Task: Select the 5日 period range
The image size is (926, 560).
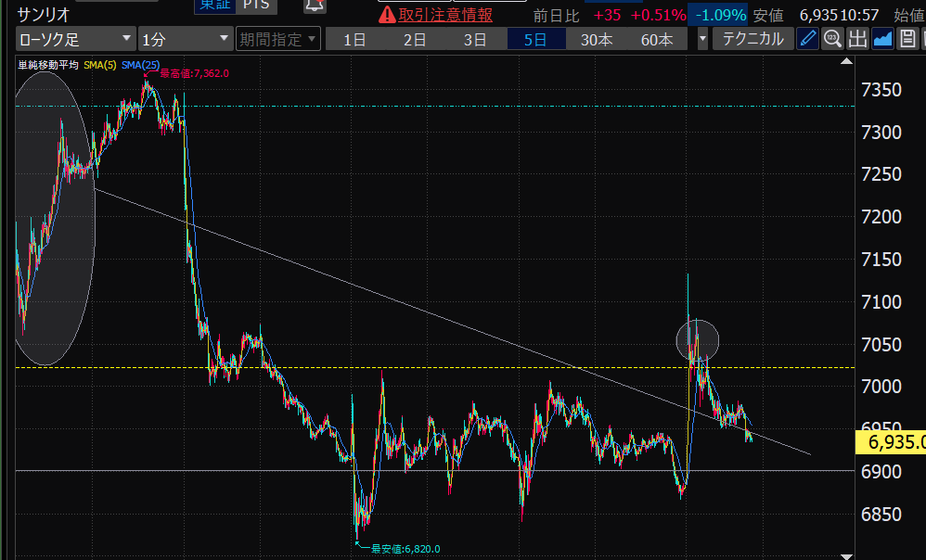Action: (x=535, y=39)
